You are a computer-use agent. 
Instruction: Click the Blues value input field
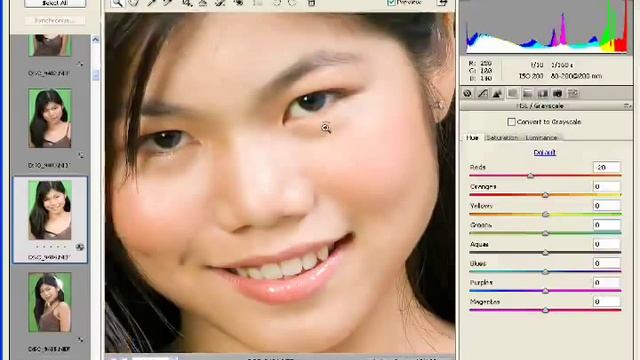pyautogui.click(x=607, y=263)
